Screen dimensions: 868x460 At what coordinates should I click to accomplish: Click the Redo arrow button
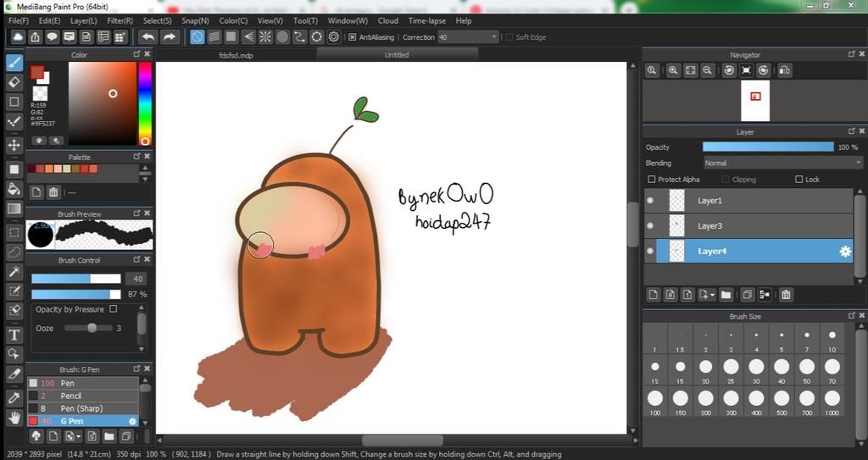point(170,37)
